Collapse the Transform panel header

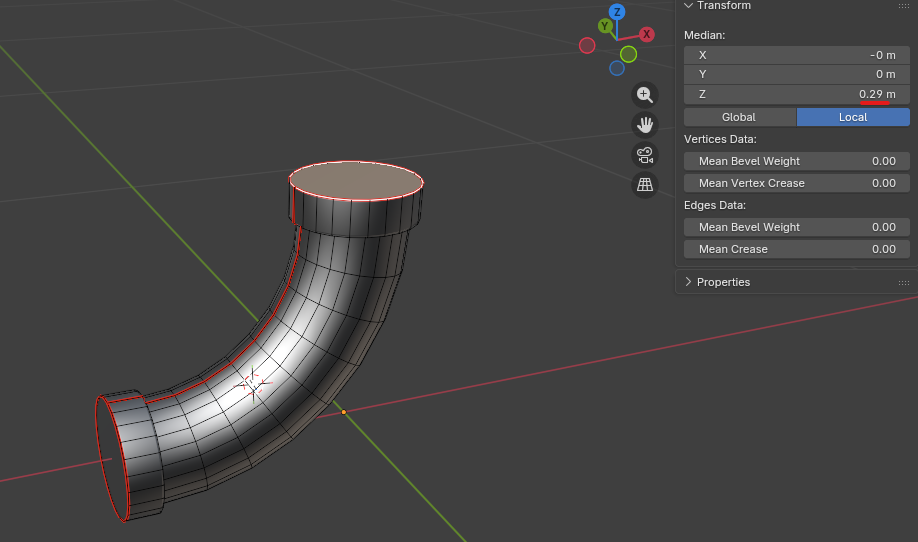723,6
